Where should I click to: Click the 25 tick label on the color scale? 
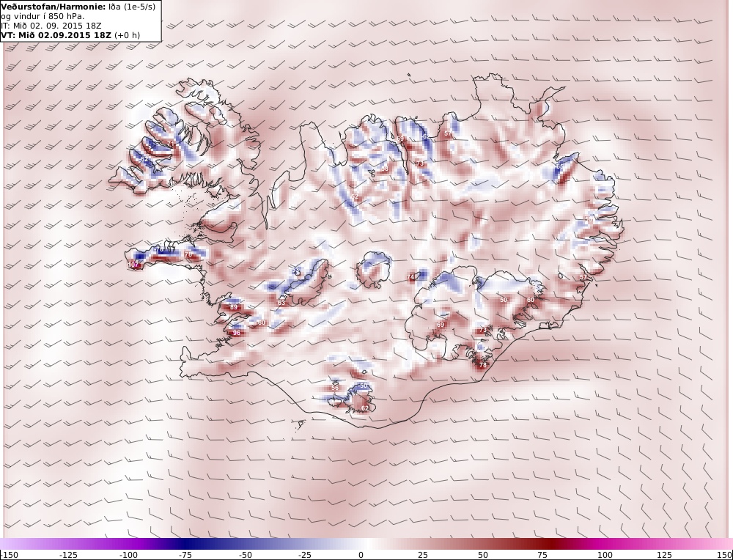[x=423, y=556]
